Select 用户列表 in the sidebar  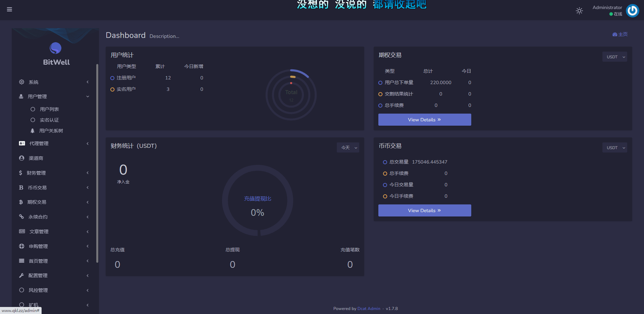pos(49,109)
